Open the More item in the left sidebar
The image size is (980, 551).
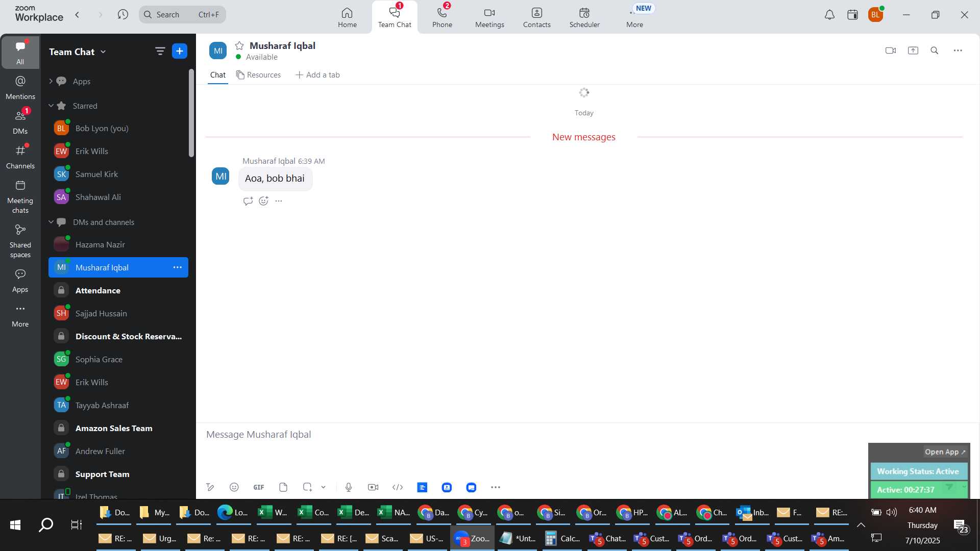[20, 316]
